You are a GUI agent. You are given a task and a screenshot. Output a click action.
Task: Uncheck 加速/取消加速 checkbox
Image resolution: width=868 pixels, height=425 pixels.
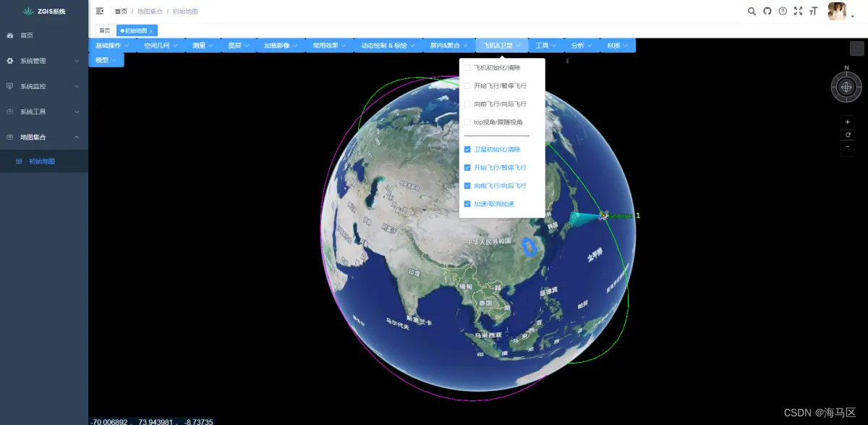click(467, 204)
